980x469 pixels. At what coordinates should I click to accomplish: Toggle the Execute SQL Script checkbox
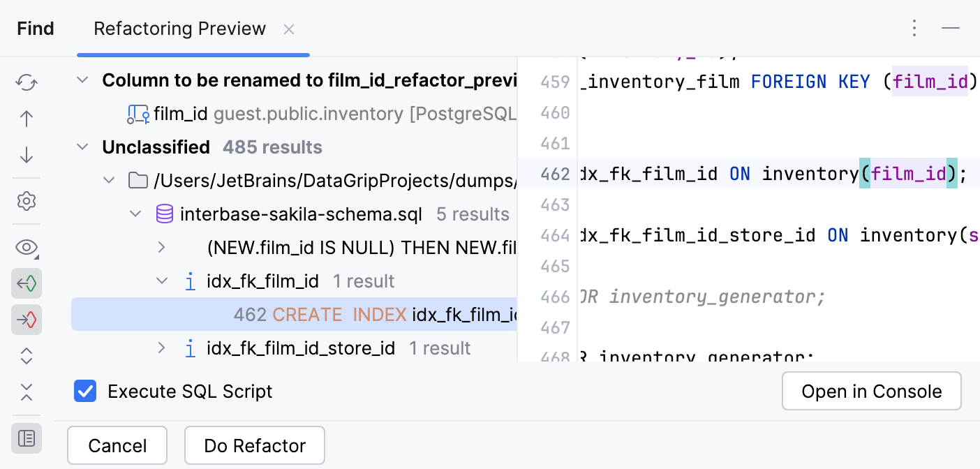(85, 392)
